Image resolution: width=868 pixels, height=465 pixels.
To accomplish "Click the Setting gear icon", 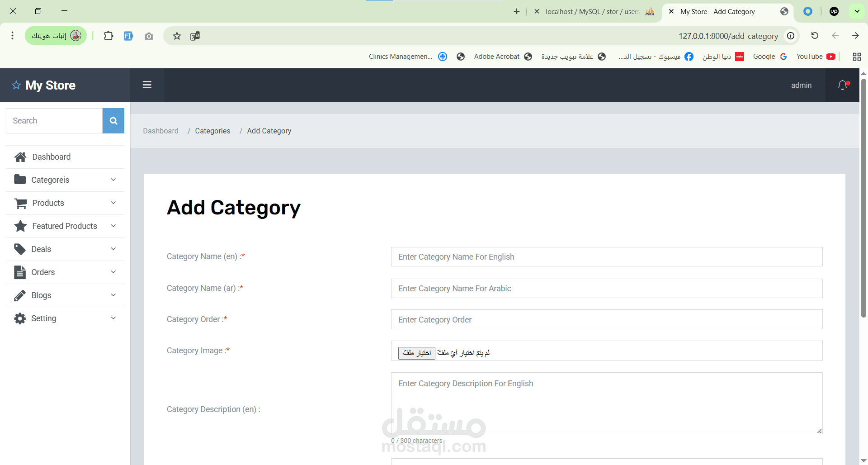I will [20, 318].
